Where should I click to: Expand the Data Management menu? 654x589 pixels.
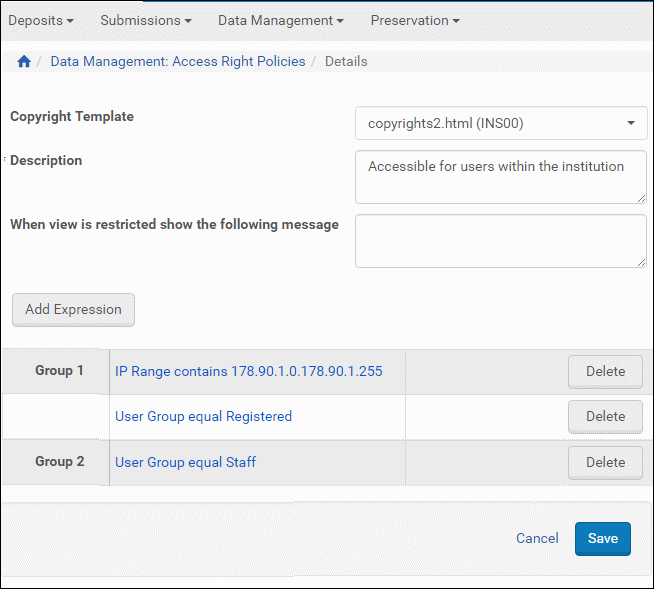pyautogui.click(x=280, y=20)
